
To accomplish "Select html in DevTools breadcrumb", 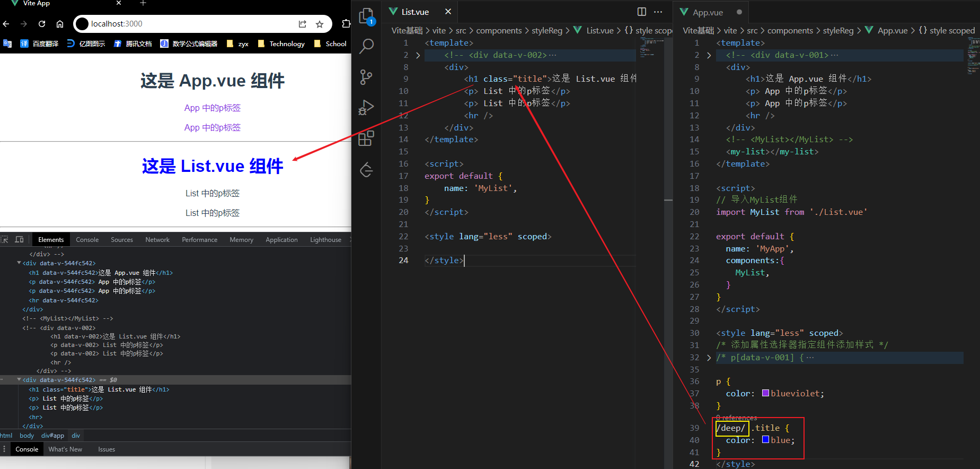I will [x=6, y=436].
